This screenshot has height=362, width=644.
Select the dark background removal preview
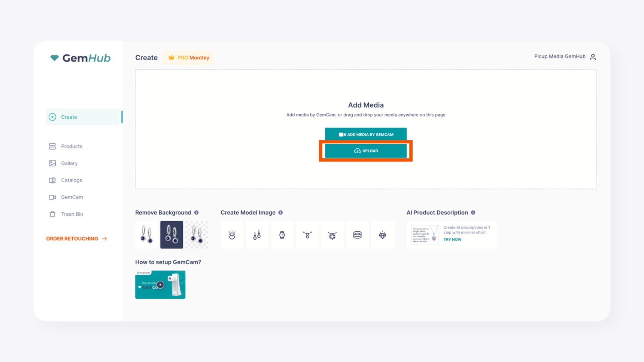click(x=171, y=235)
